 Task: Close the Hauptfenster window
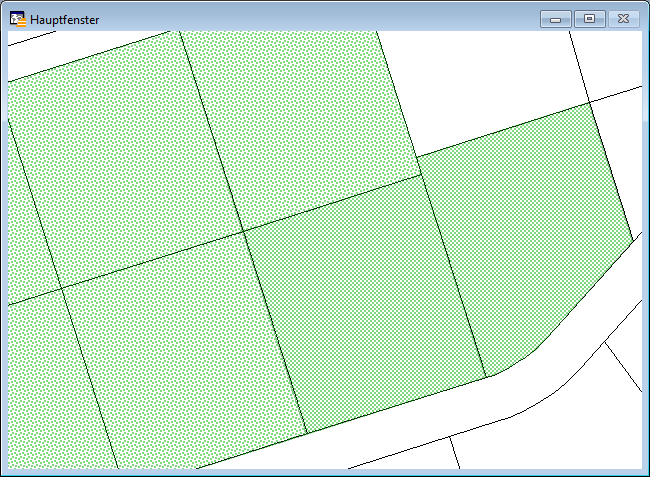coord(623,19)
